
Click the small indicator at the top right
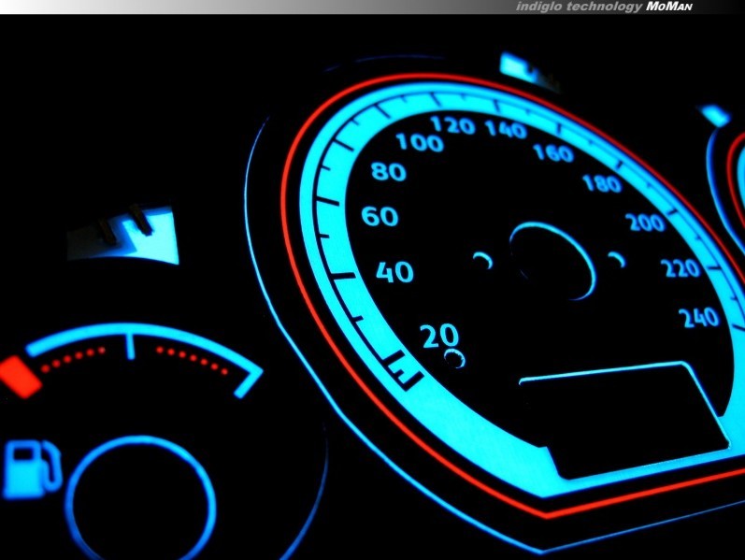(x=715, y=115)
